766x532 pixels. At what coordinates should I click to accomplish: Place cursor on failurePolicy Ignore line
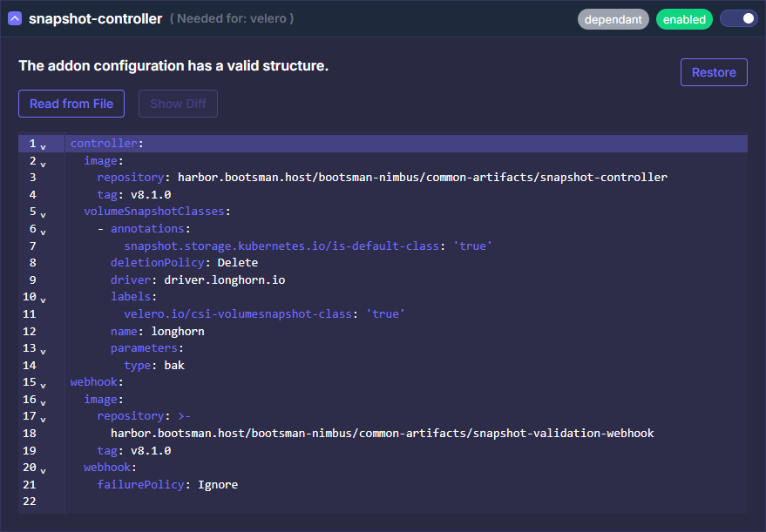(217, 484)
